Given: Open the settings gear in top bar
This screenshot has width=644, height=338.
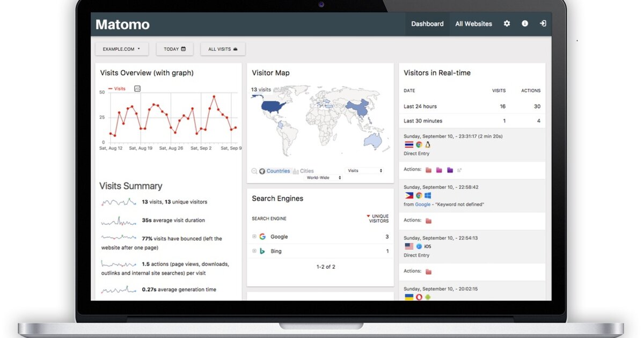Looking at the screenshot, I should (x=507, y=24).
